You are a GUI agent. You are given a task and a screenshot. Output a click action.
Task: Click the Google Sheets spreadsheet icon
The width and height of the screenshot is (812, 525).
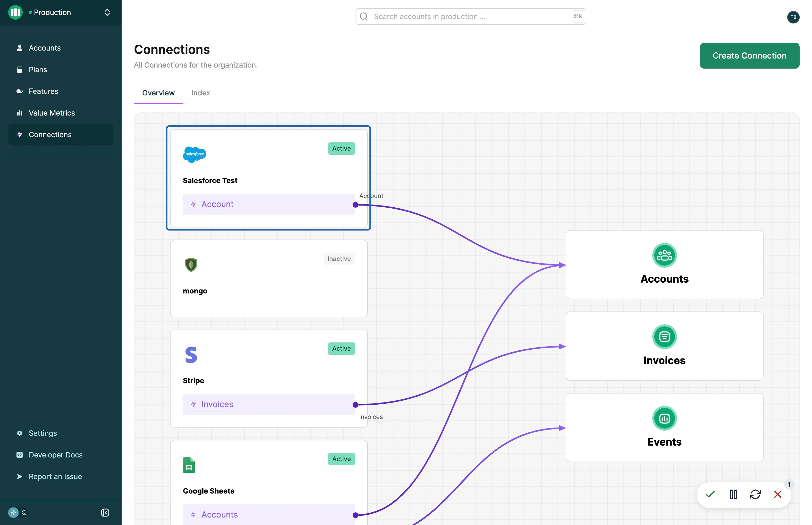(189, 465)
